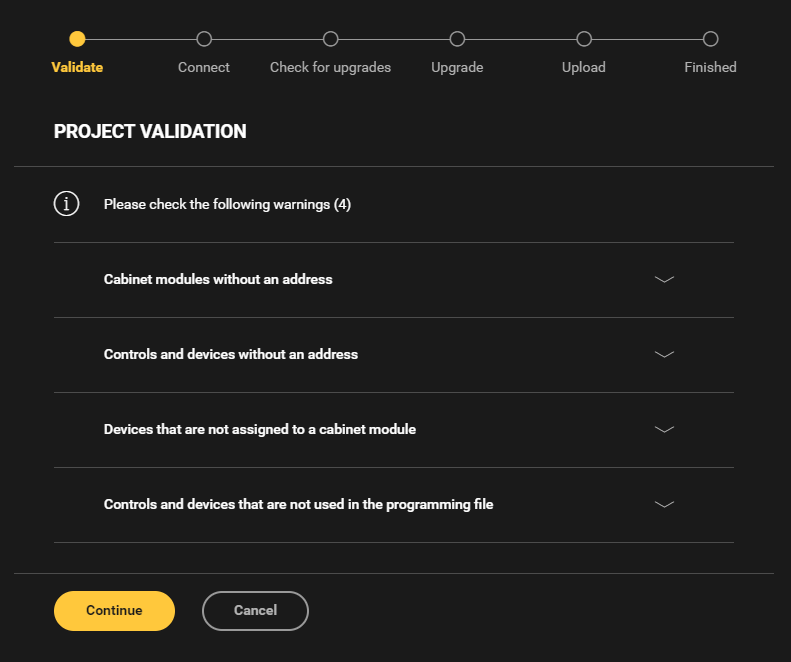
Task: Click the 'Please check the following warnings' text
Action: point(227,205)
